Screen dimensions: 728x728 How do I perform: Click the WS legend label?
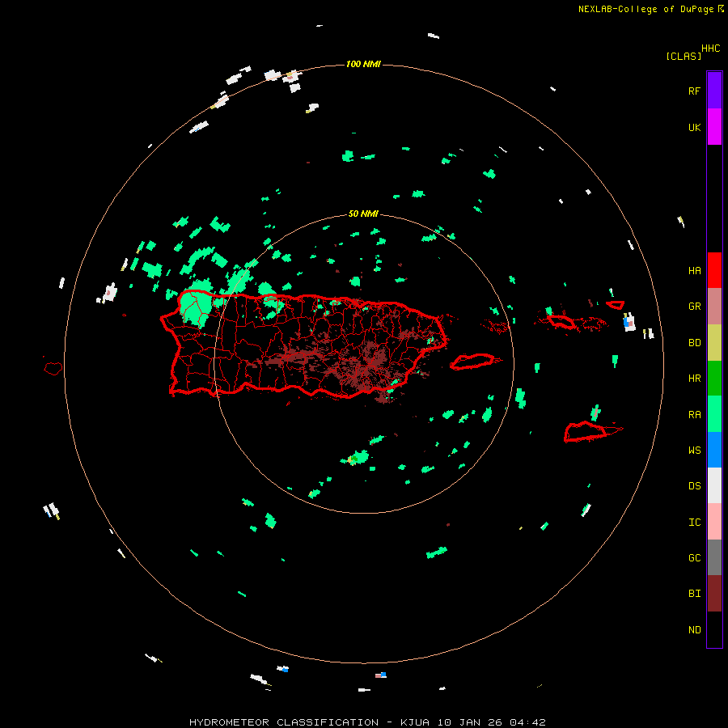[694, 450]
